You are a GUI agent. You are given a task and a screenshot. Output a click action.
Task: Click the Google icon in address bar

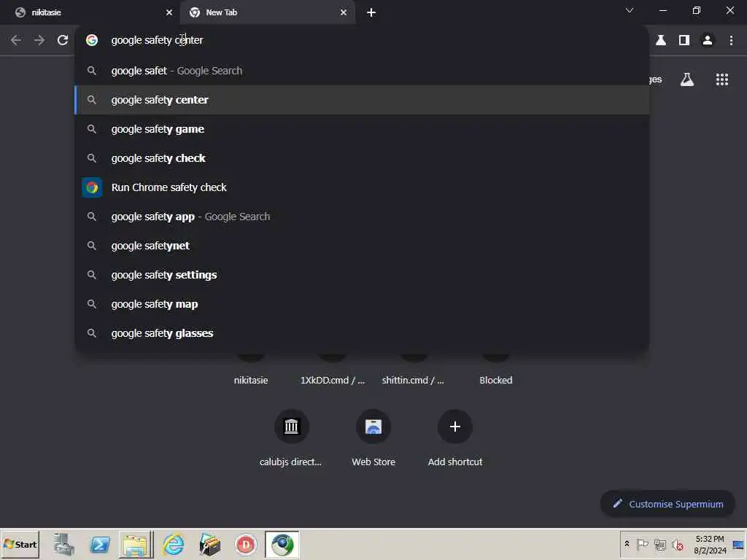pyautogui.click(x=92, y=40)
